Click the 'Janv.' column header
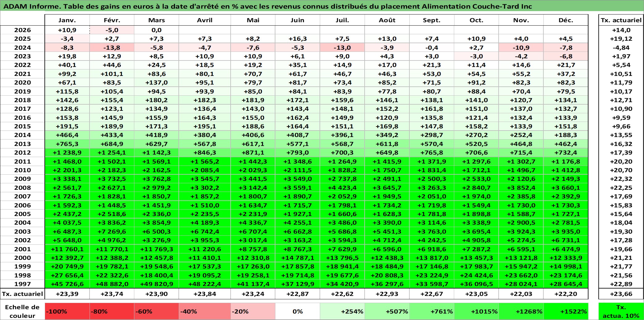Image resolution: width=644 pixels, height=320 pixels. pos(67,20)
